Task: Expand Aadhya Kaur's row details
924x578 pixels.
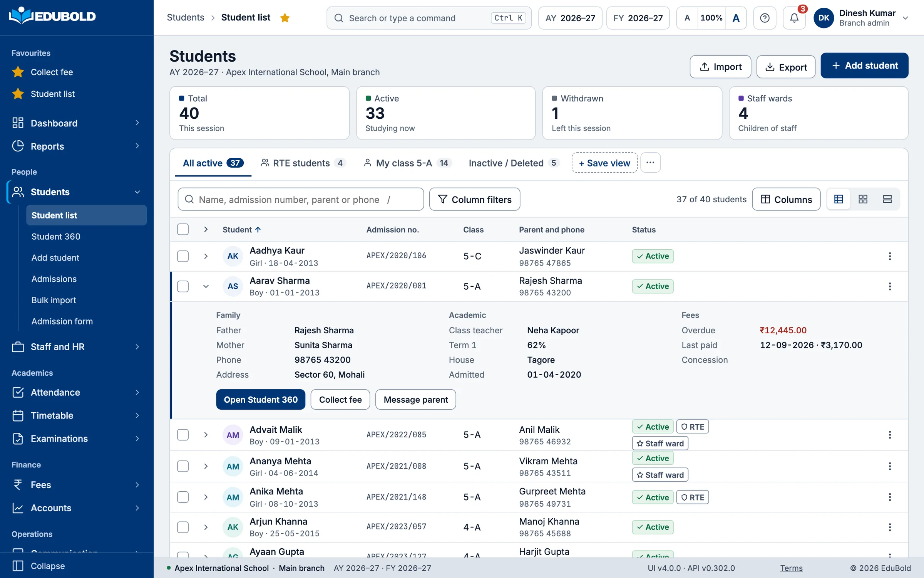Action: pyautogui.click(x=206, y=256)
